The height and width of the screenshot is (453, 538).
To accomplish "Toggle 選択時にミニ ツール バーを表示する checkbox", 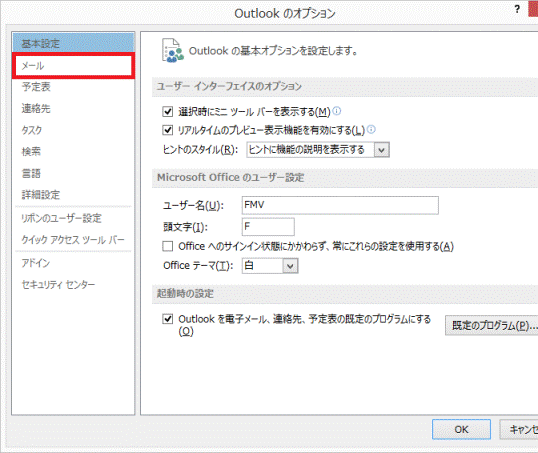I will click(167, 112).
